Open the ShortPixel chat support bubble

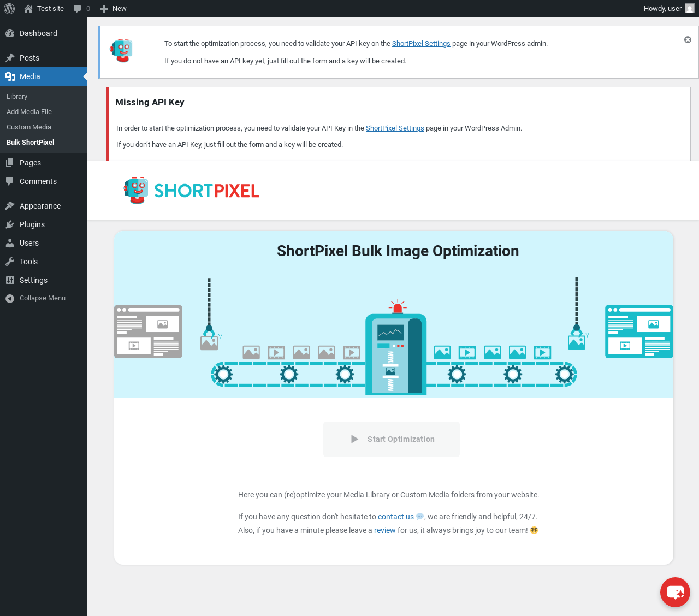pos(675,592)
